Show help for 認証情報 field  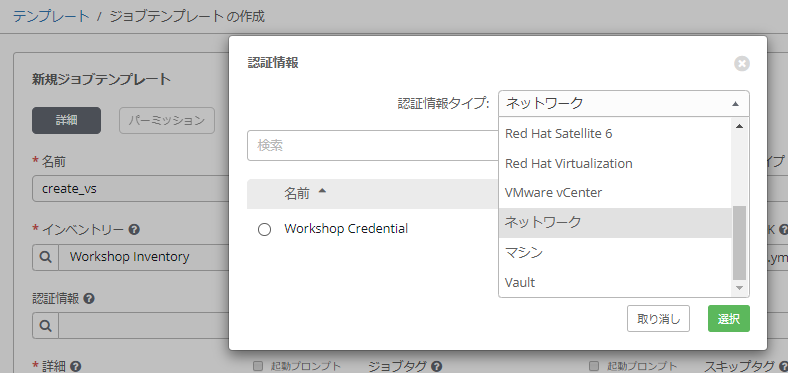tap(89, 299)
